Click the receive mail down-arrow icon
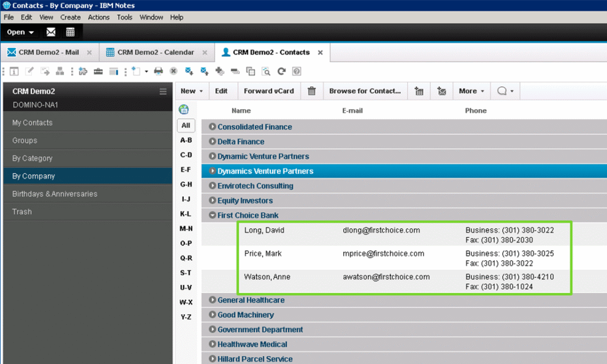 (x=189, y=71)
